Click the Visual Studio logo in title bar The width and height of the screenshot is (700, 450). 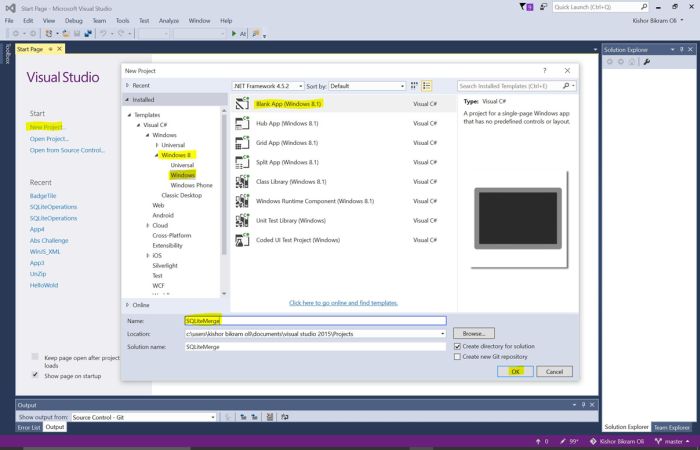[10, 8]
